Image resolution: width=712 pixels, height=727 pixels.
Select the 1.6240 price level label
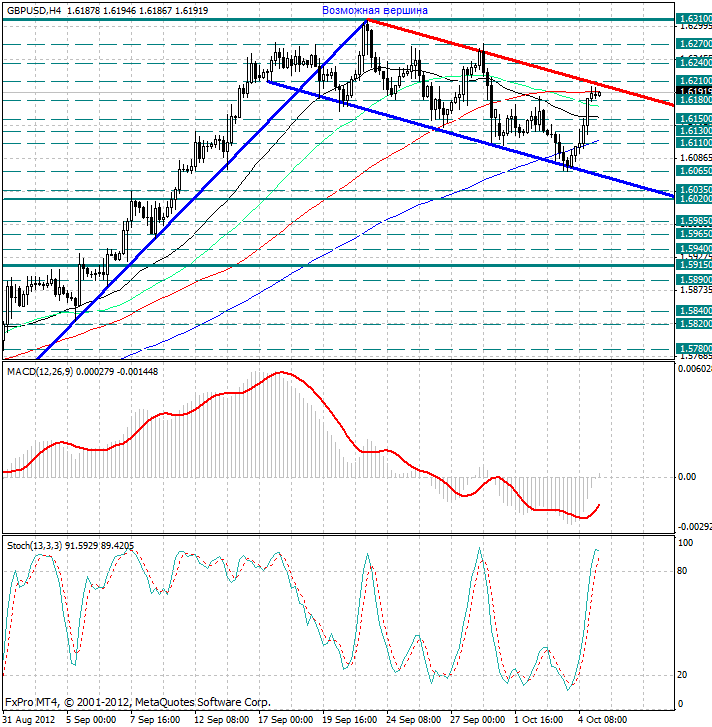[694, 63]
